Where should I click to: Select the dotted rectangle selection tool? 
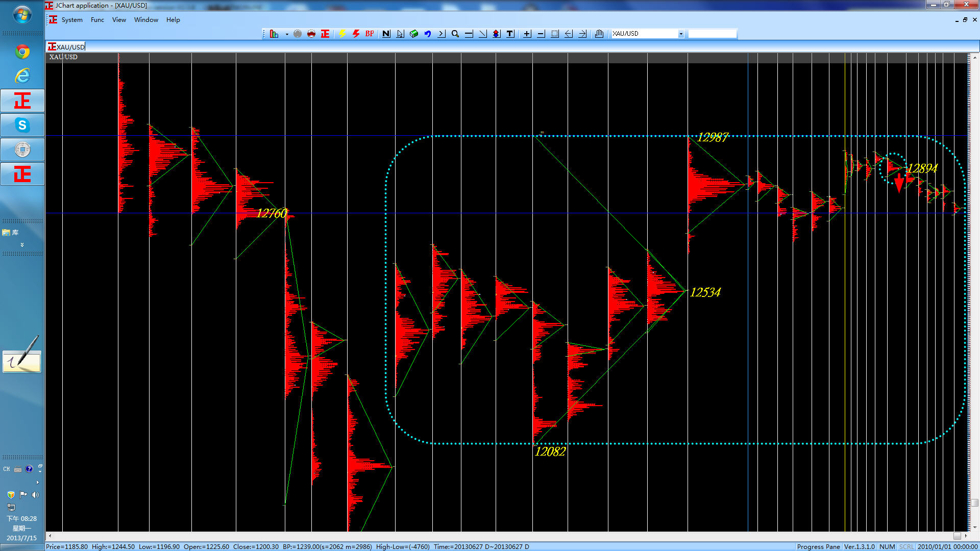[555, 34]
